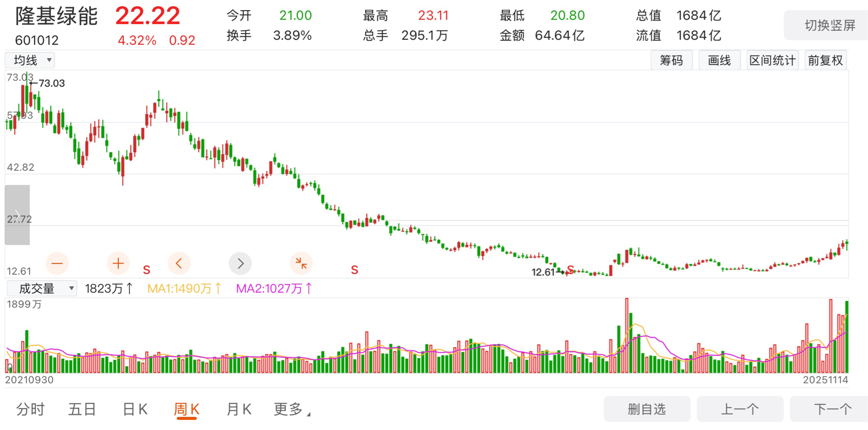868x430 pixels.
Task: Open the 均线 indicator dropdown
Action: [x=30, y=60]
